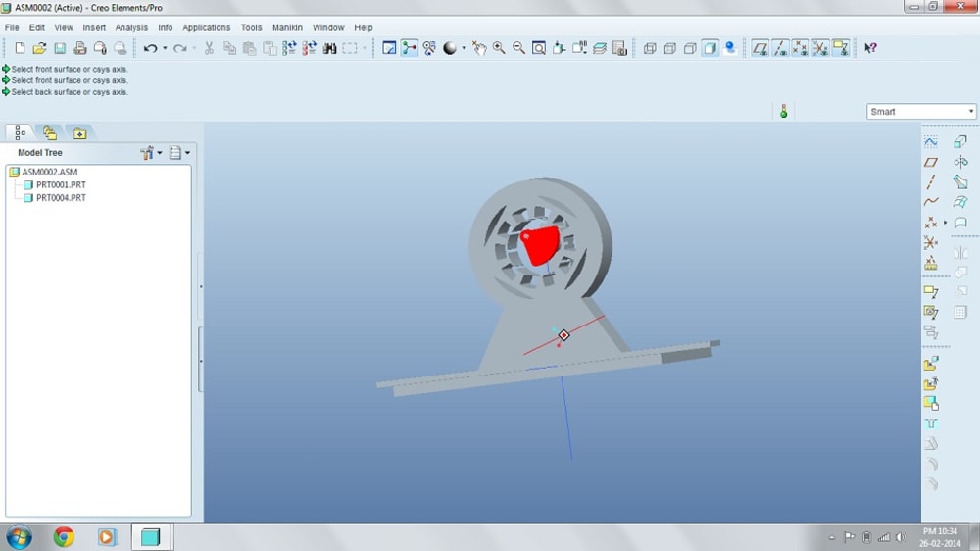Open Google Chrome from the taskbar
Screen dimensions: 980x551
coord(63,537)
